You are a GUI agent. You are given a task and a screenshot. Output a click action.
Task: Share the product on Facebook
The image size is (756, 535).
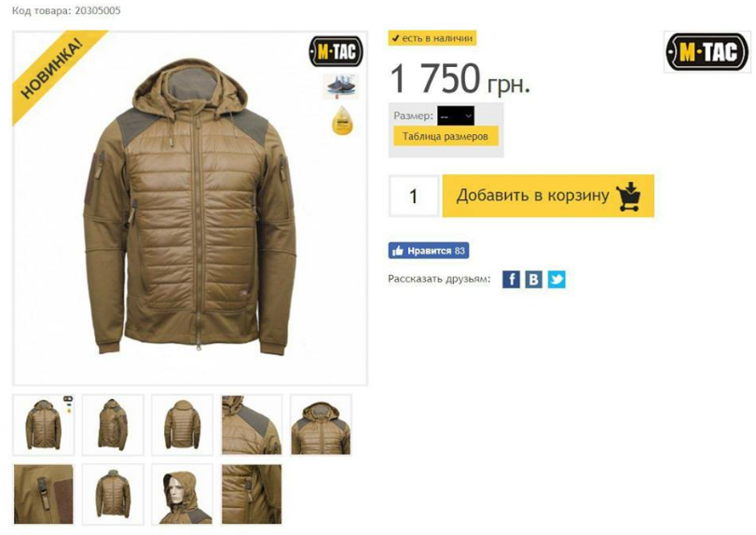tap(511, 279)
